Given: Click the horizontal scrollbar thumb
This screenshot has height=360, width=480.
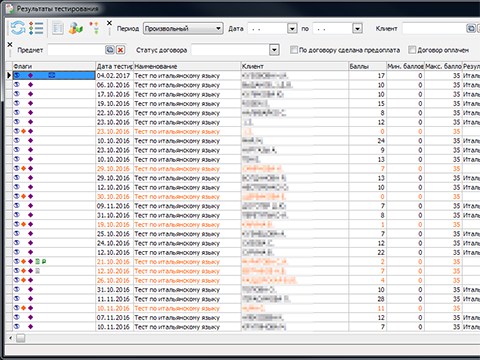Looking at the screenshot, I should (21, 338).
